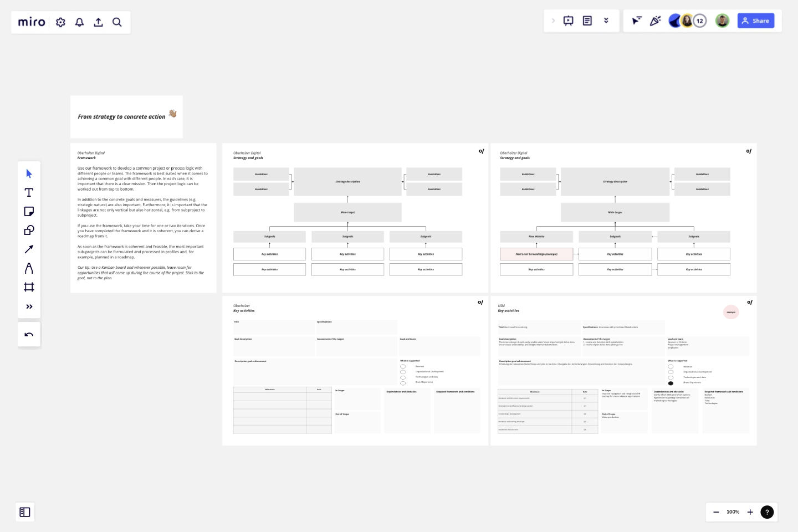Open the miro logo menu

coord(31,22)
